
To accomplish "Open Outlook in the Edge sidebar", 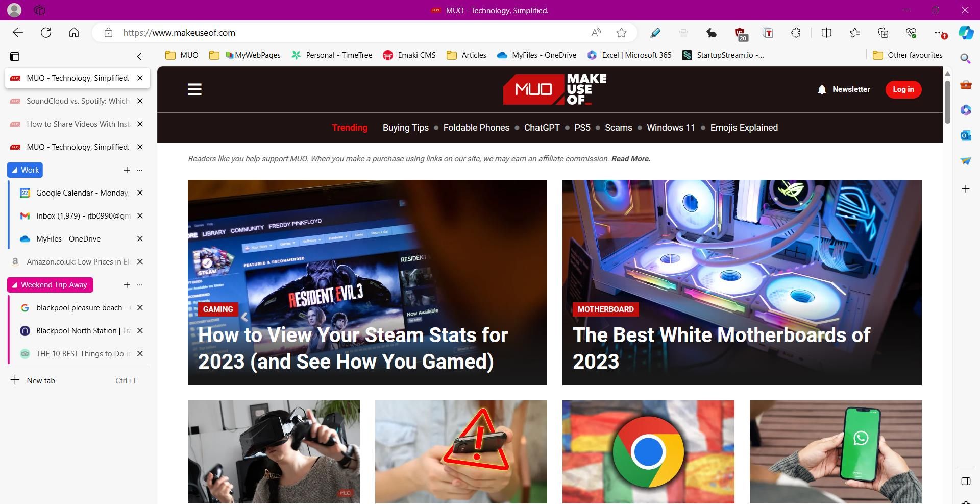I will coord(965,135).
